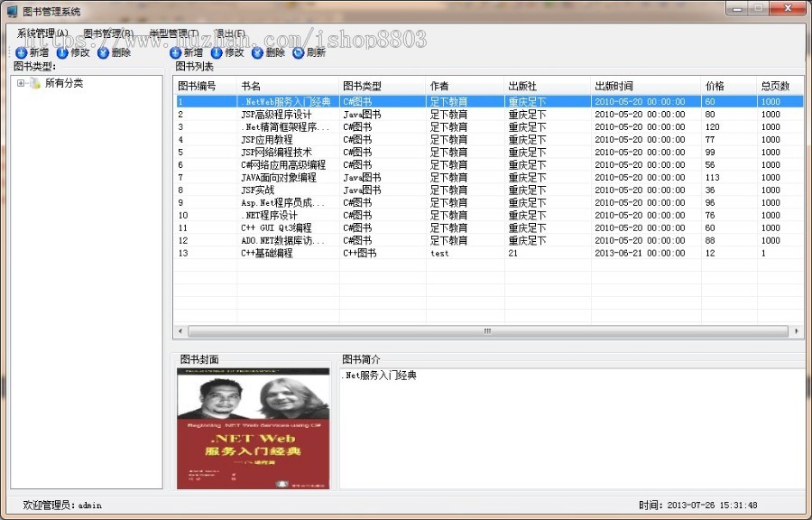
Task: Select the C++基础编程 row in the book list
Action: [271, 254]
